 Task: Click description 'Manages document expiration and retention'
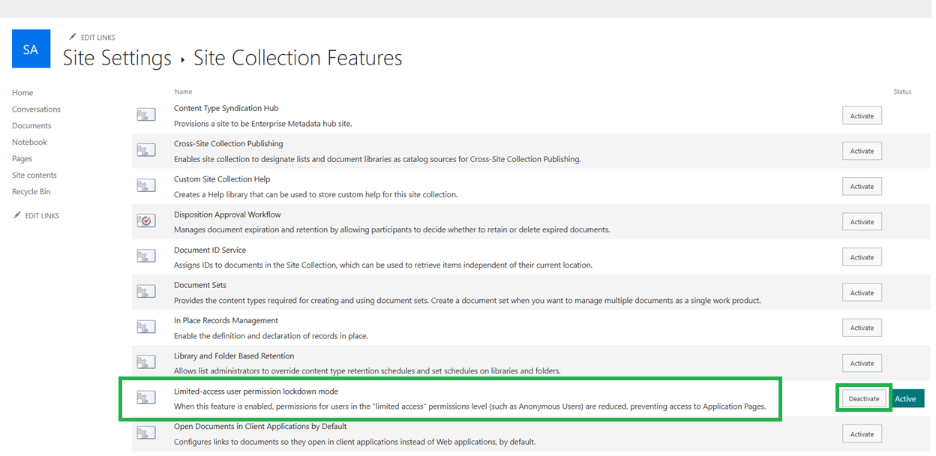click(x=392, y=230)
